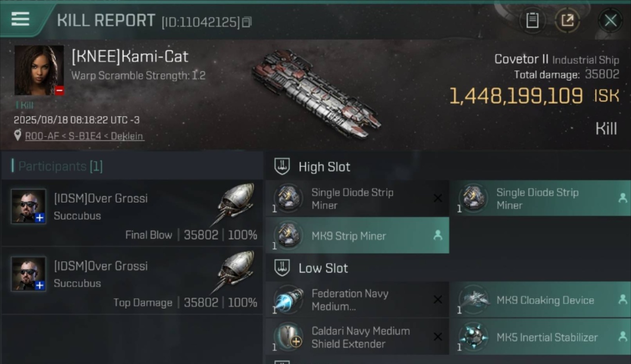This screenshot has height=364, width=631.
Task: Click the Covetor II ship image
Action: click(315, 94)
